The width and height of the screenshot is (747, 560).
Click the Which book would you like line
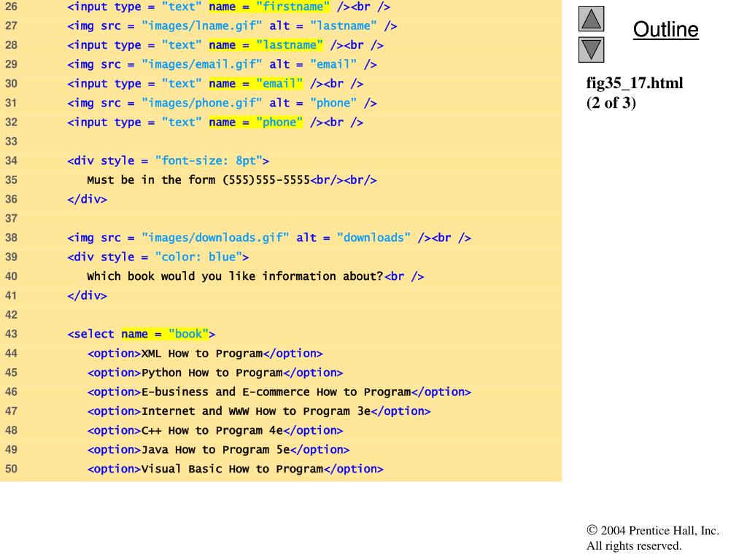click(255, 276)
